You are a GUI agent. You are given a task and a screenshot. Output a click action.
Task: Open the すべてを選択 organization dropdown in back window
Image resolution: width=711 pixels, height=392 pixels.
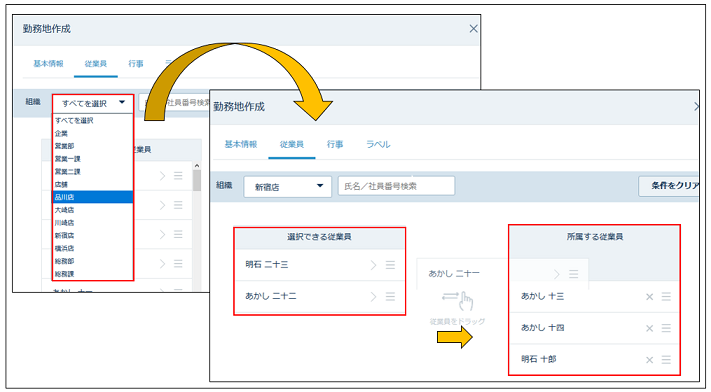pos(93,103)
